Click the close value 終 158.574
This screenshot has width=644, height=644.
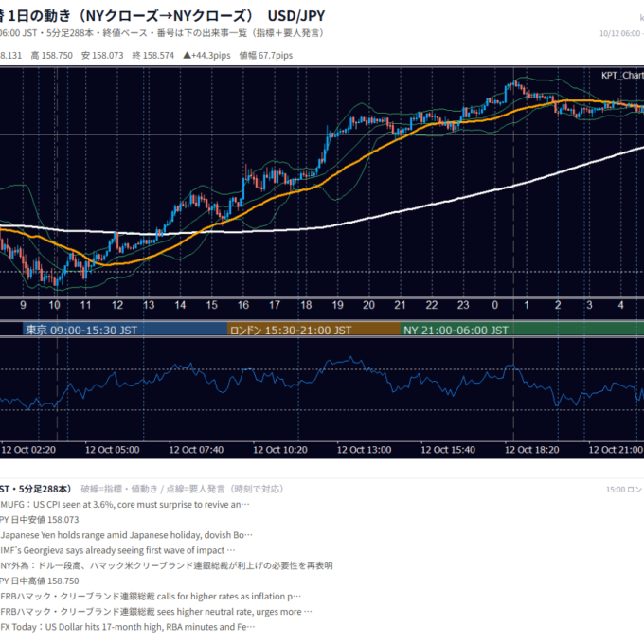coord(153,56)
